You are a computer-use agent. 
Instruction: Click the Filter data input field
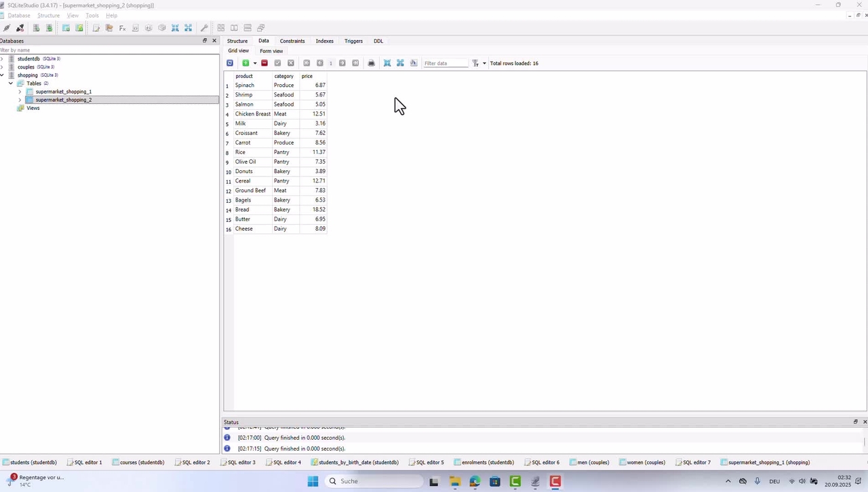pos(446,63)
